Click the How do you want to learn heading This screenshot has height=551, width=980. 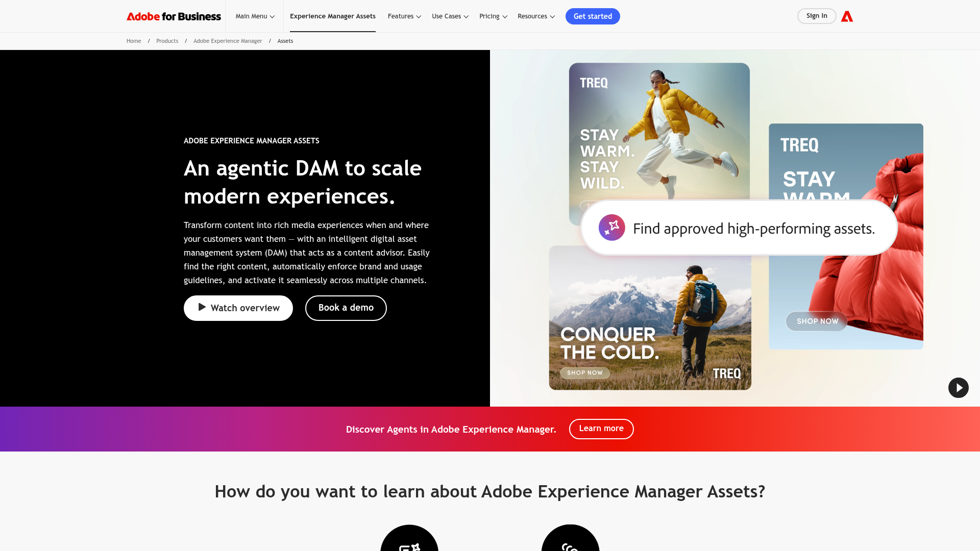click(x=490, y=492)
